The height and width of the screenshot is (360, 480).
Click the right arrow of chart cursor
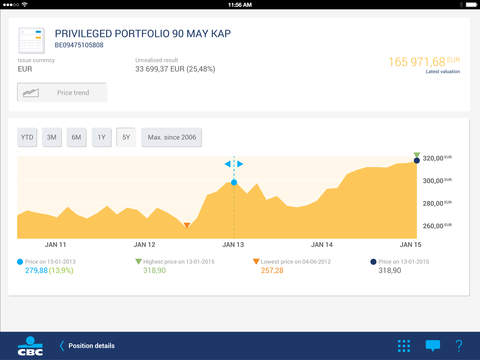[240, 164]
